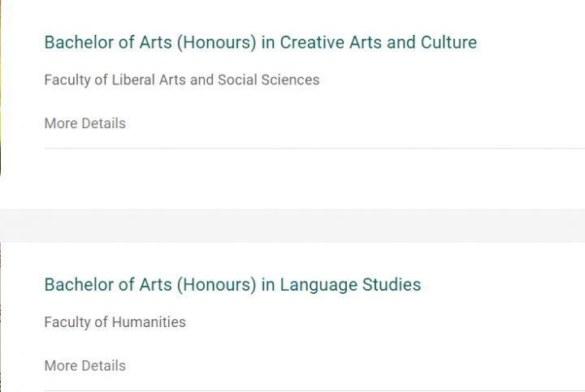Select Faculty of Liberal Arts and Social Sciences text
585x392 pixels.
tap(181, 80)
